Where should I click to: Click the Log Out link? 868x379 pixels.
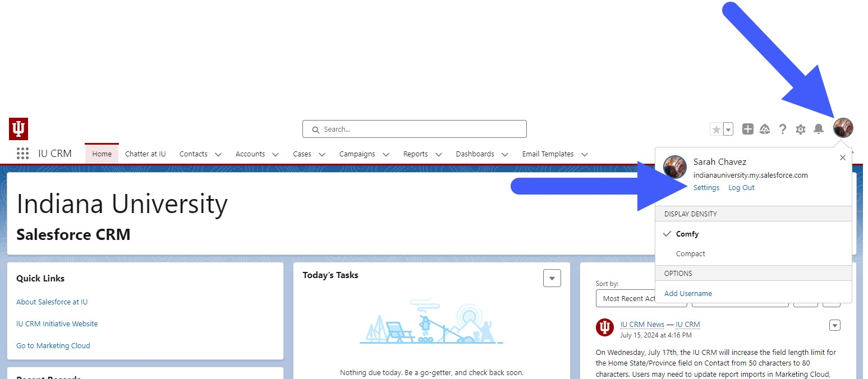point(741,188)
